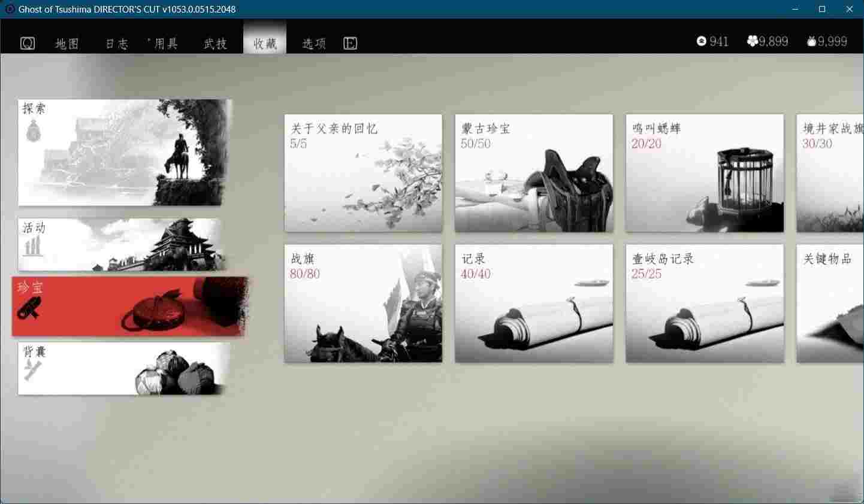Click the E next-tab icon
Screen dimensions: 864x504
pyautogui.click(x=351, y=43)
